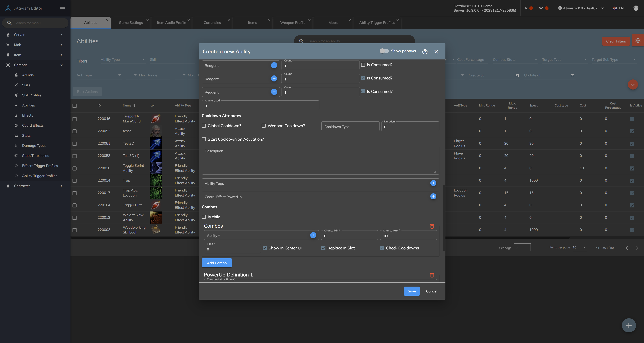Open Effects Trigger Profiles in sidebar
Screen dimensions: 644x343
[x=40, y=166]
